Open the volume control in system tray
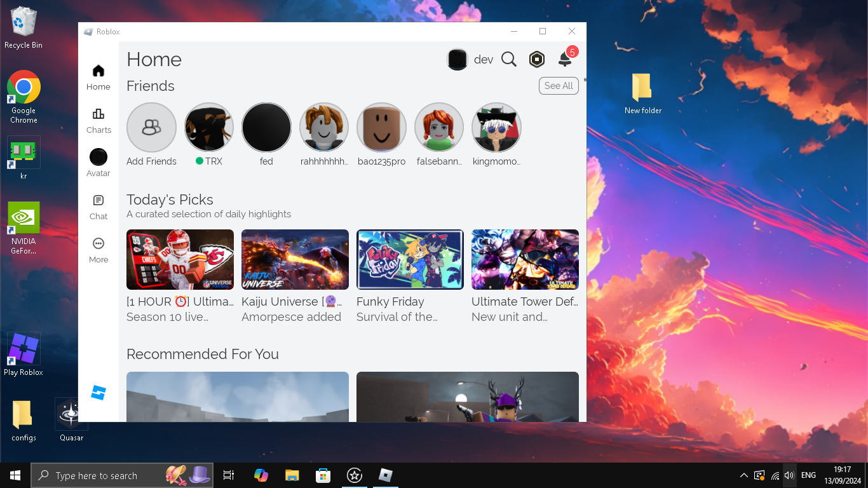This screenshot has width=868, height=488. [x=789, y=475]
